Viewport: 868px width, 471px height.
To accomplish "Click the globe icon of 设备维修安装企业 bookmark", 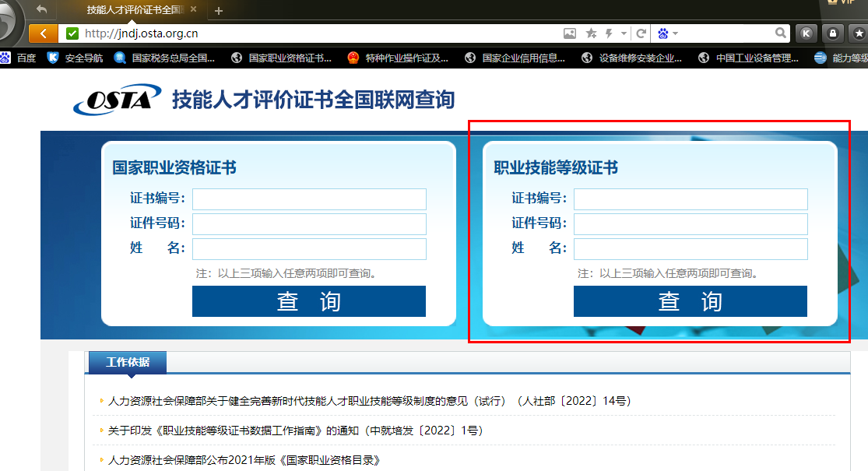I will (x=587, y=58).
